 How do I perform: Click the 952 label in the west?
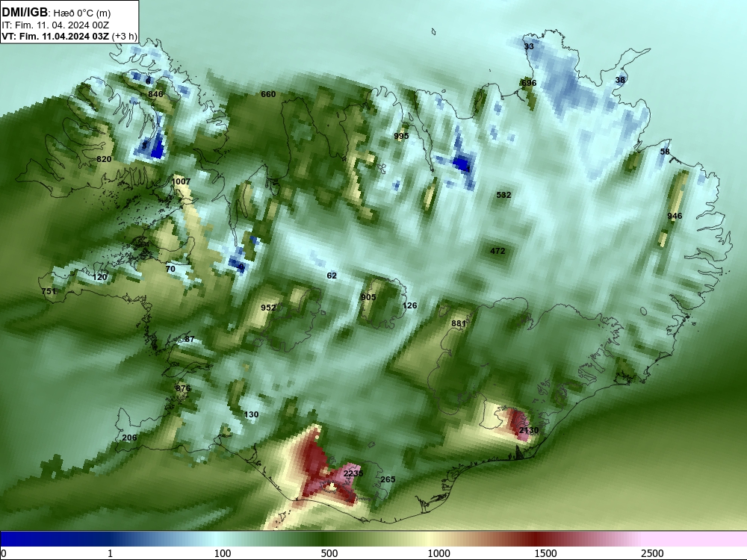tap(268, 308)
